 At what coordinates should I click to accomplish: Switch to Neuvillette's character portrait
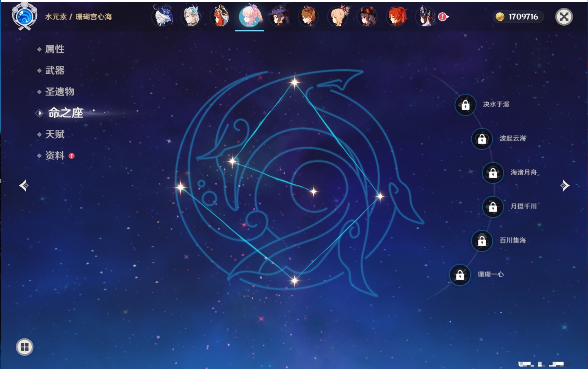(x=192, y=16)
